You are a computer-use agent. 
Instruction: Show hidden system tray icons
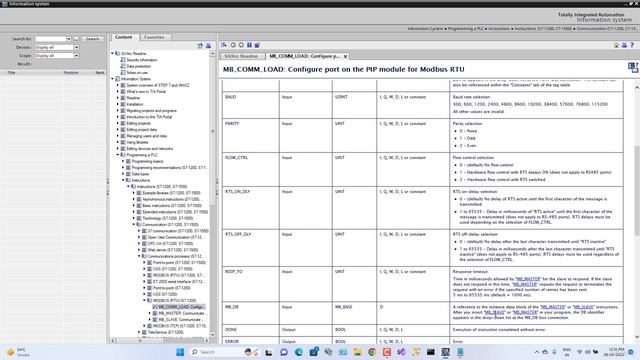pyautogui.click(x=537, y=352)
